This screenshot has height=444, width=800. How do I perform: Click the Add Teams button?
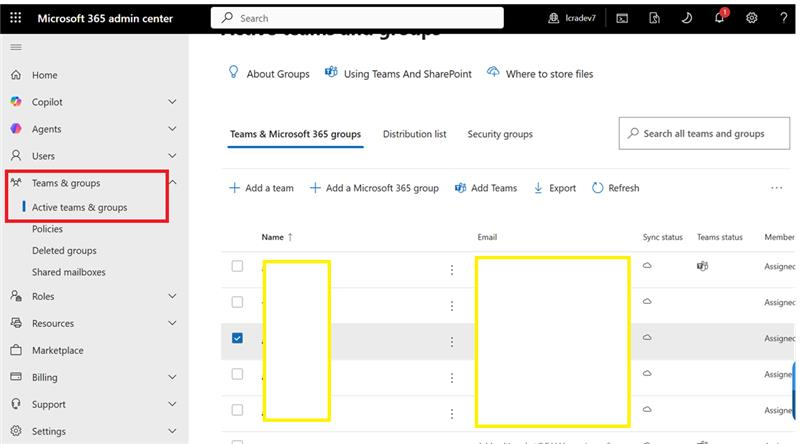click(486, 188)
